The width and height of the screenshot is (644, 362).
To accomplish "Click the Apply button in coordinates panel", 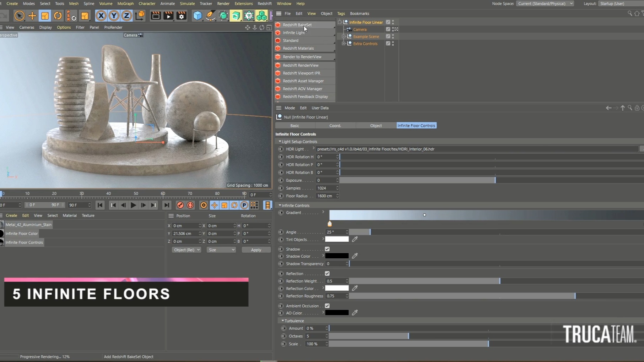I will pos(256,250).
